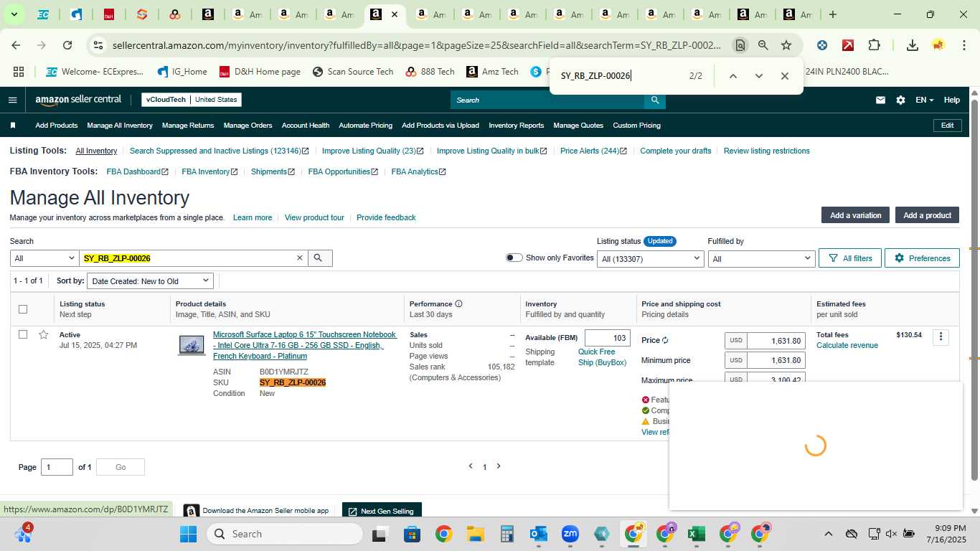The height and width of the screenshot is (551, 980).
Task: Go to next find-in-page match
Action: click(758, 76)
